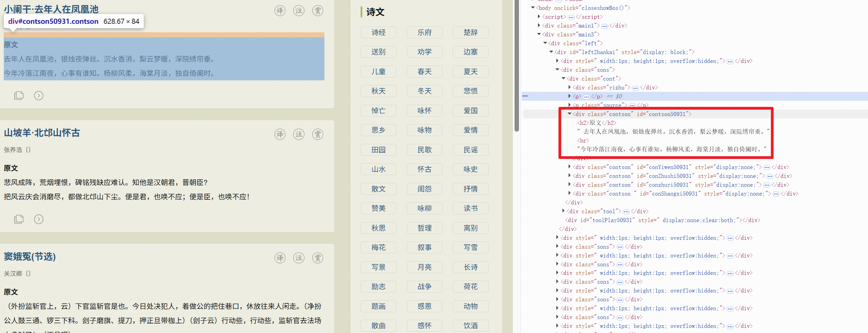Select the 怀古 category tag
The height and width of the screenshot is (333, 868).
pos(424,169)
